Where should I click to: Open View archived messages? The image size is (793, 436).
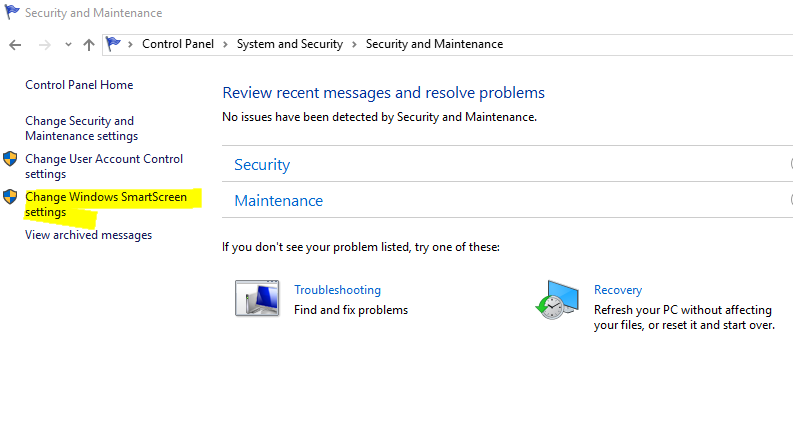pos(88,235)
